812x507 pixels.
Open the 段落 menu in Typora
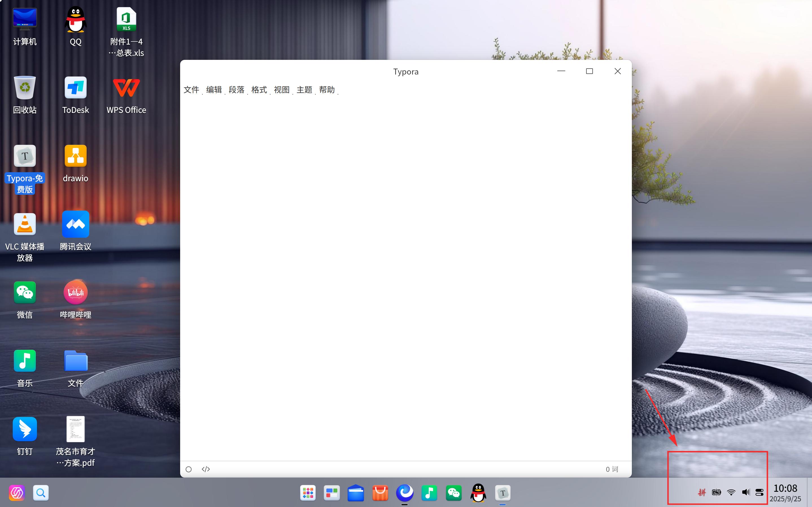237,89
